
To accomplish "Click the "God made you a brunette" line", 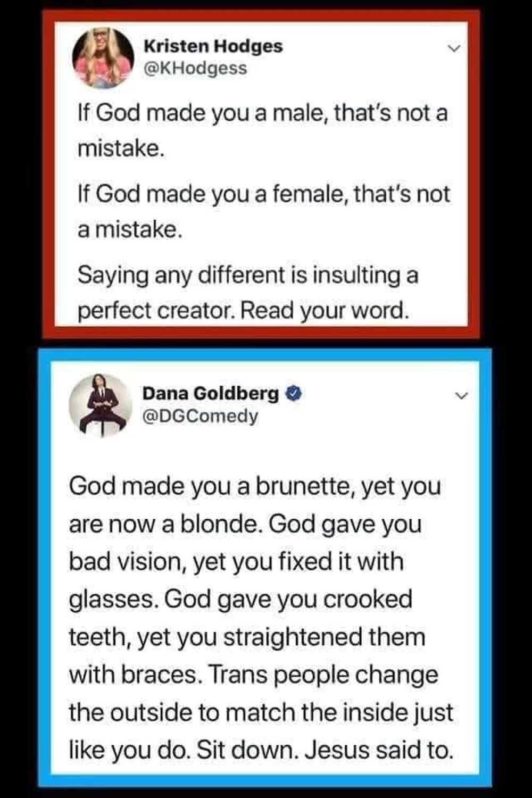I will pyautogui.click(x=255, y=486).
